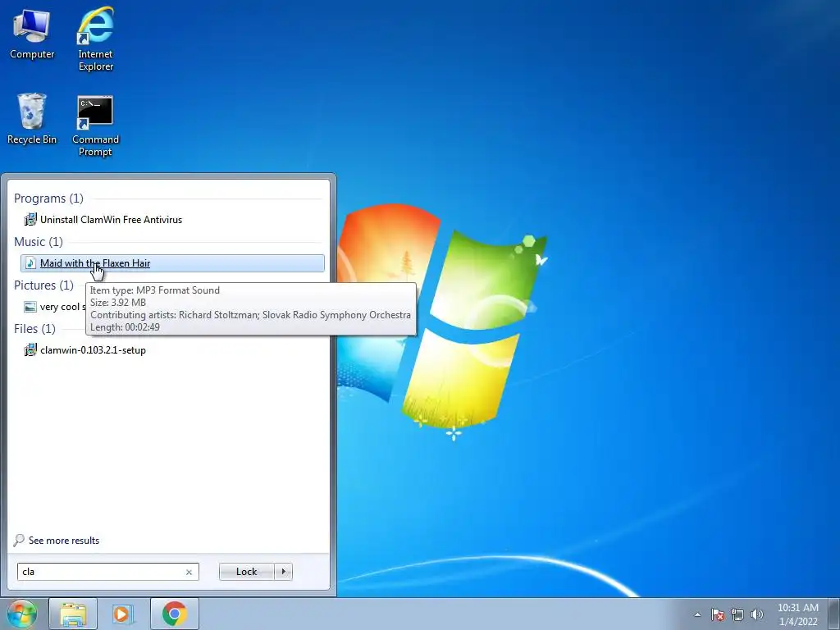Open the clamwin-0.103.2.1-setup file result
840x630 pixels.
[x=172, y=349]
